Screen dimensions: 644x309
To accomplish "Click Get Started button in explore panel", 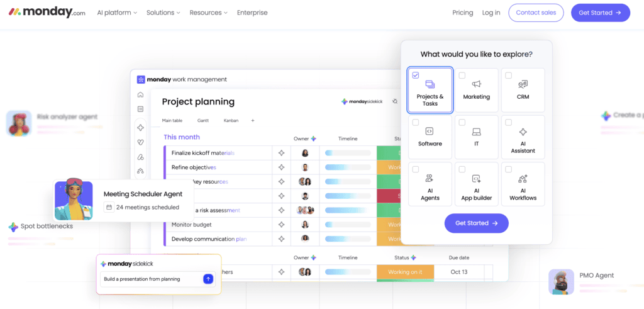I will click(x=477, y=223).
